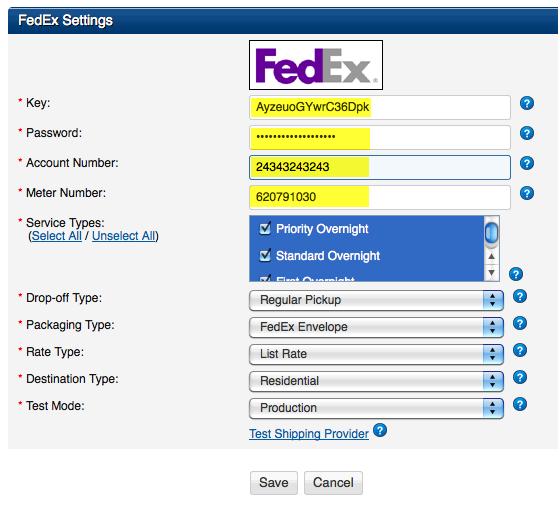
Task: Focus the Account Number input field
Action: coord(380,167)
